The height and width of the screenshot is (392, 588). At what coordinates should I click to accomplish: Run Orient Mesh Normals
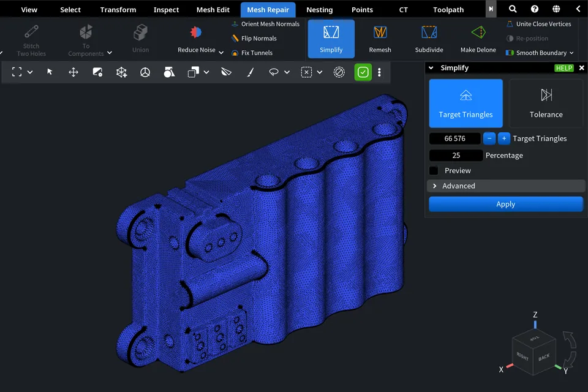point(265,24)
